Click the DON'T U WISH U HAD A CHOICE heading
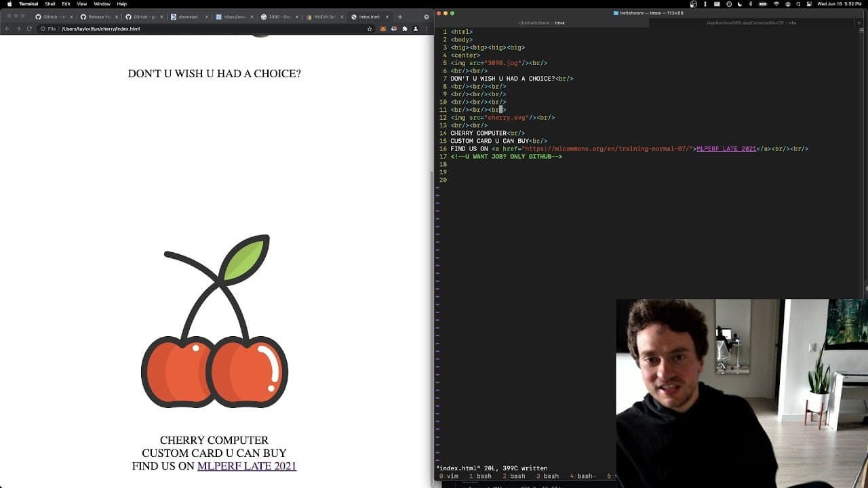 coord(214,74)
